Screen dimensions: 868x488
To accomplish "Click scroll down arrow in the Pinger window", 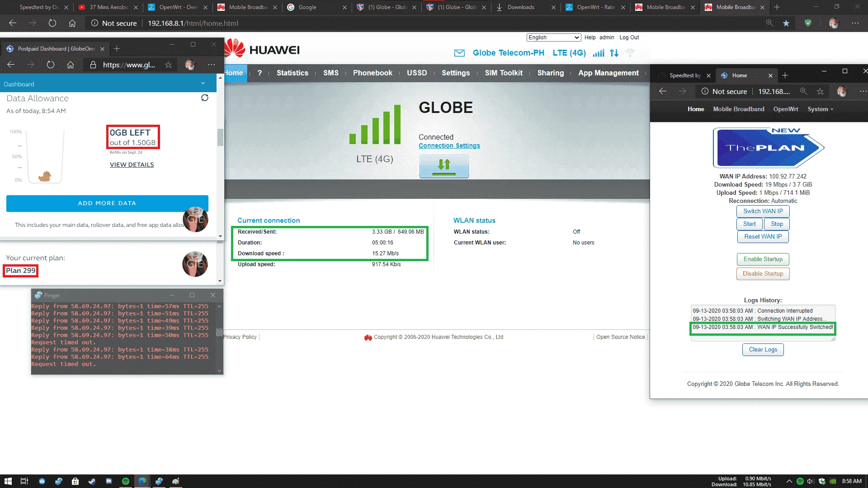I will point(220,371).
